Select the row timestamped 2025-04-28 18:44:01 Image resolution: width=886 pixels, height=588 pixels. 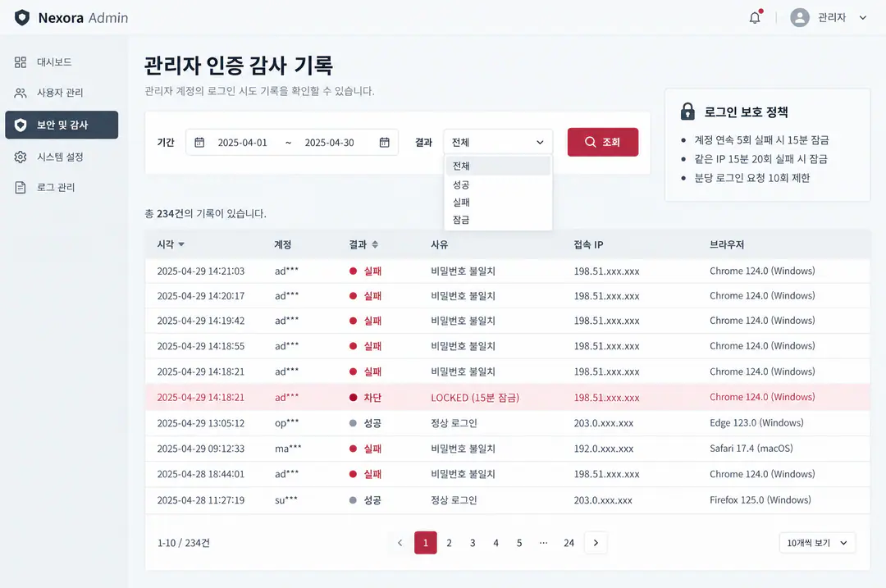(x=508, y=475)
